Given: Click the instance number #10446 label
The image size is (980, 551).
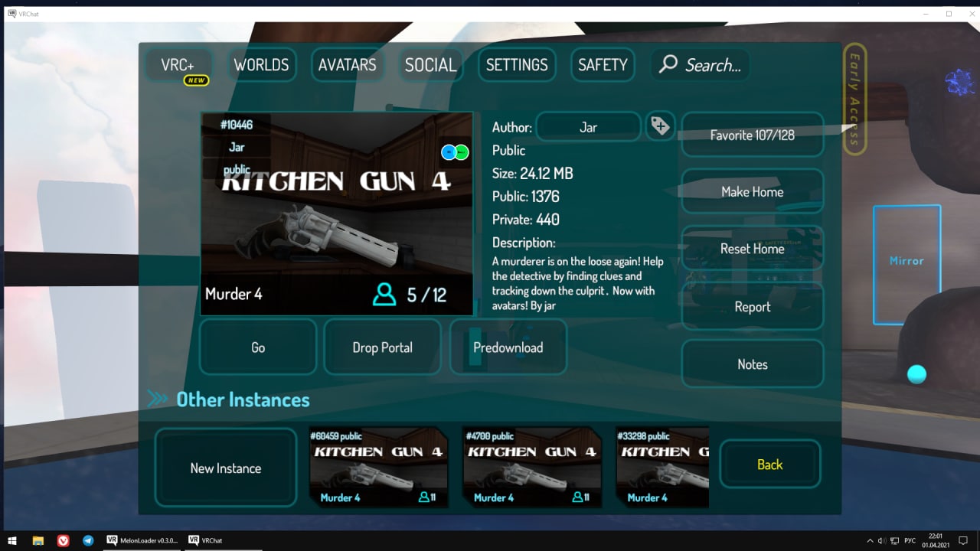Looking at the screenshot, I should [237, 125].
